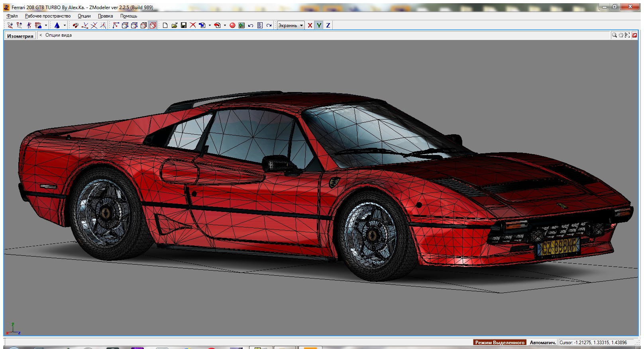Toggle the red magnet snap tool
This screenshot has height=349, width=644.
tap(75, 25)
